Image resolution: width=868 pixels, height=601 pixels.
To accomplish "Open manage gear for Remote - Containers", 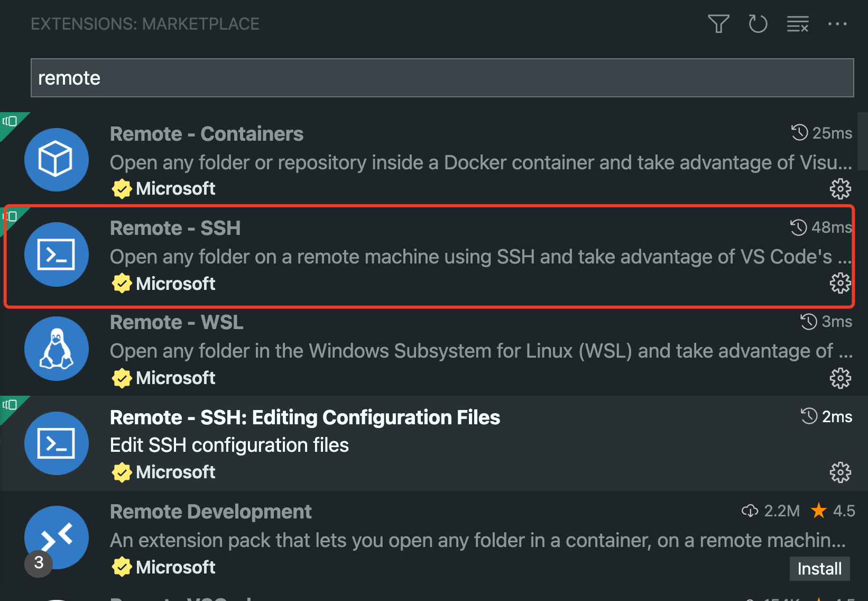I will click(840, 188).
